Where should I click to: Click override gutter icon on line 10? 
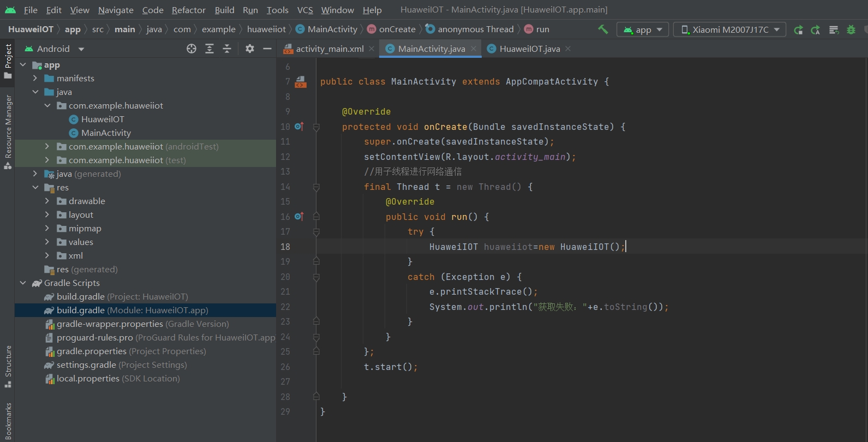coord(299,127)
